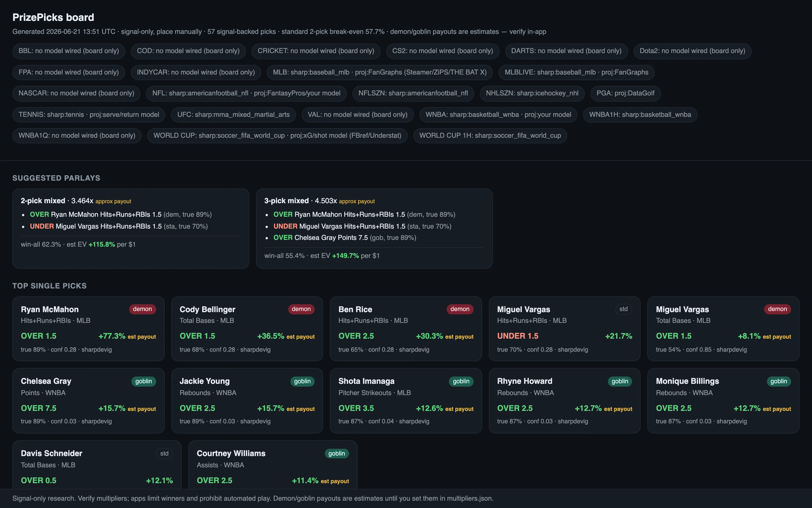812x508 pixels.
Task: Select the FPA no model wired chip
Action: click(69, 72)
